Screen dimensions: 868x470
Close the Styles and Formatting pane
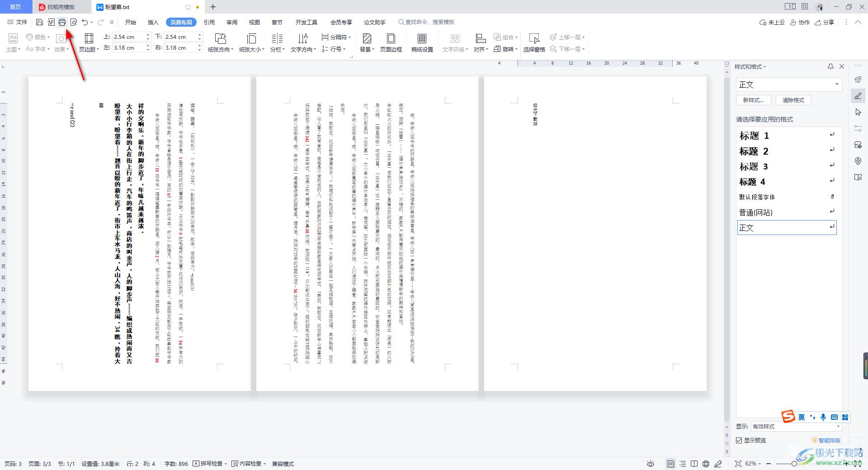point(842,66)
